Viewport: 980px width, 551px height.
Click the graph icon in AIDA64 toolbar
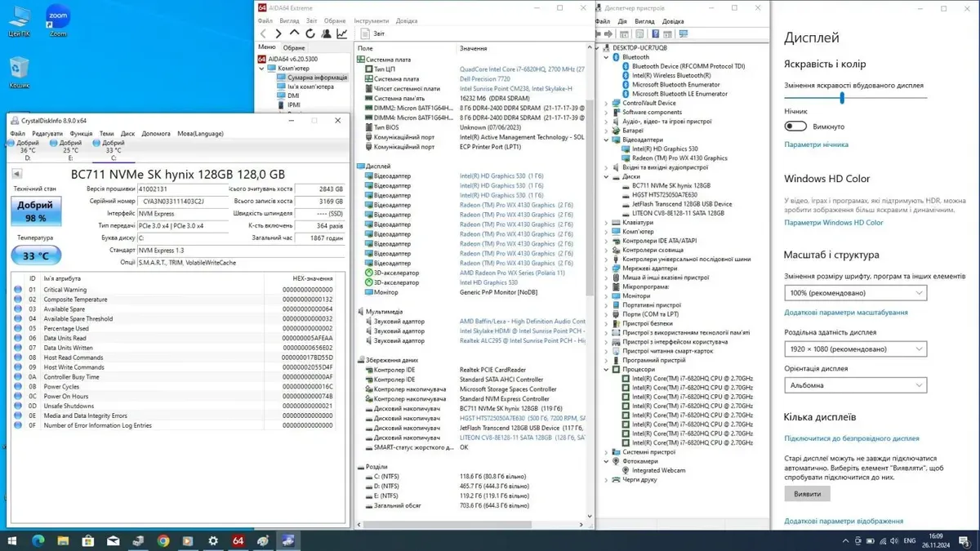click(342, 33)
